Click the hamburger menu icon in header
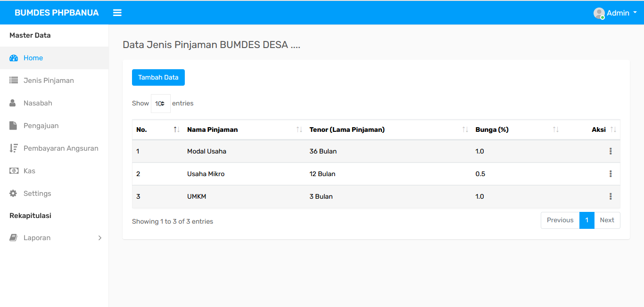 point(117,13)
